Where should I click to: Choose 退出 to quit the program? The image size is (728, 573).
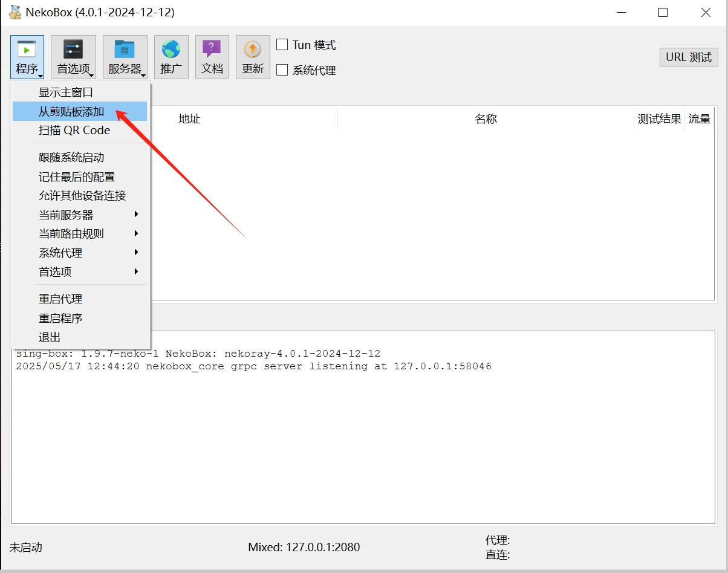click(80, 337)
